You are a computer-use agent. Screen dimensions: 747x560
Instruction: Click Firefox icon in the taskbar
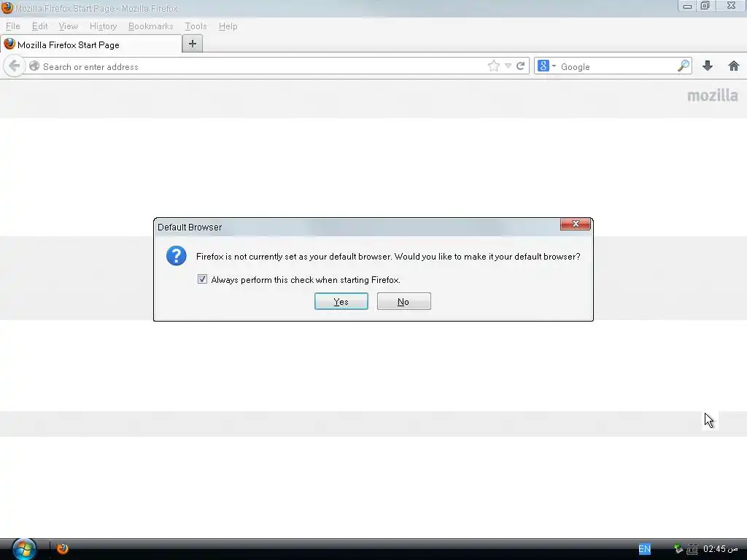click(63, 548)
